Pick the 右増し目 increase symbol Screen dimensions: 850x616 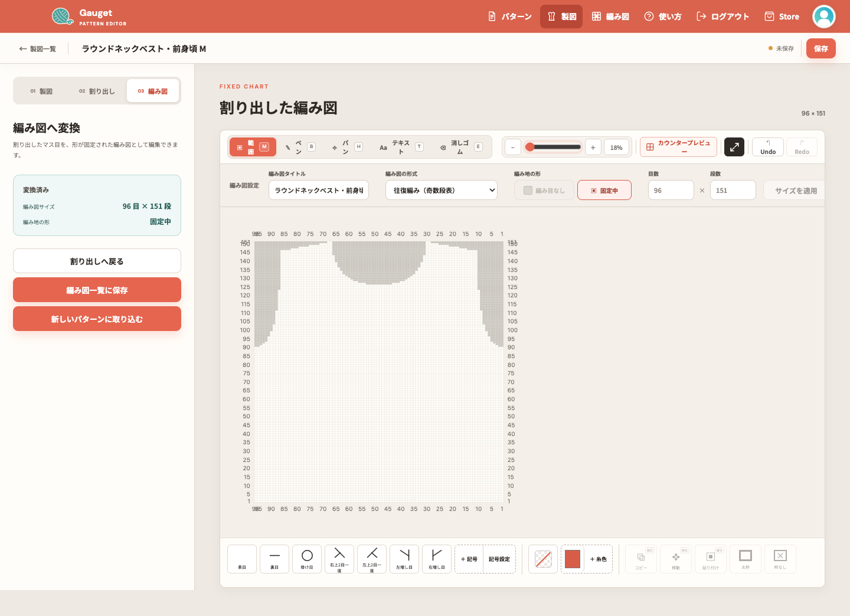(x=437, y=559)
